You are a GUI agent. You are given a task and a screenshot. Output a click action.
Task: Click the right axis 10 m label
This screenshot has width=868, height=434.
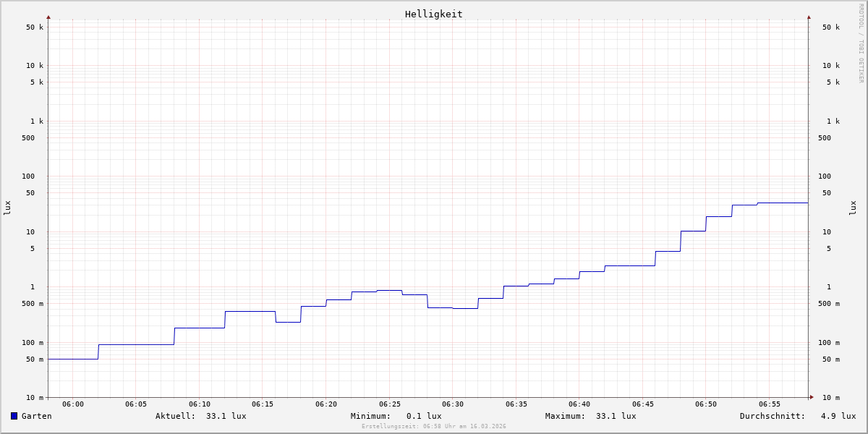coord(830,398)
